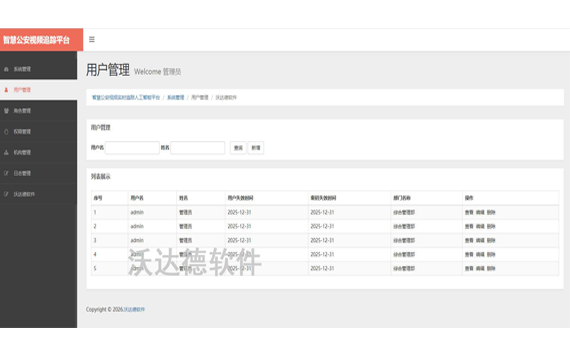The image size is (570, 360).
Task: Click the home icon beside 系统管理
Action: tap(6, 69)
